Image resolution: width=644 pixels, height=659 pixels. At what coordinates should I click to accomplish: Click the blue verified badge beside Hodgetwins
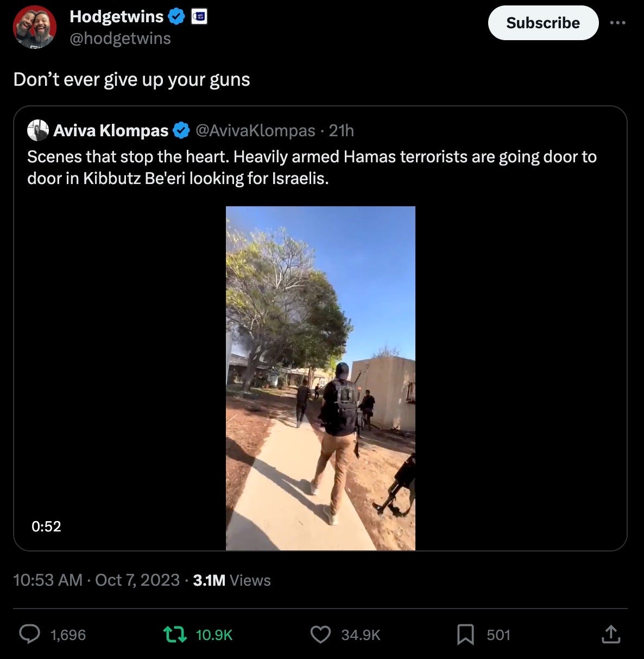pos(176,17)
